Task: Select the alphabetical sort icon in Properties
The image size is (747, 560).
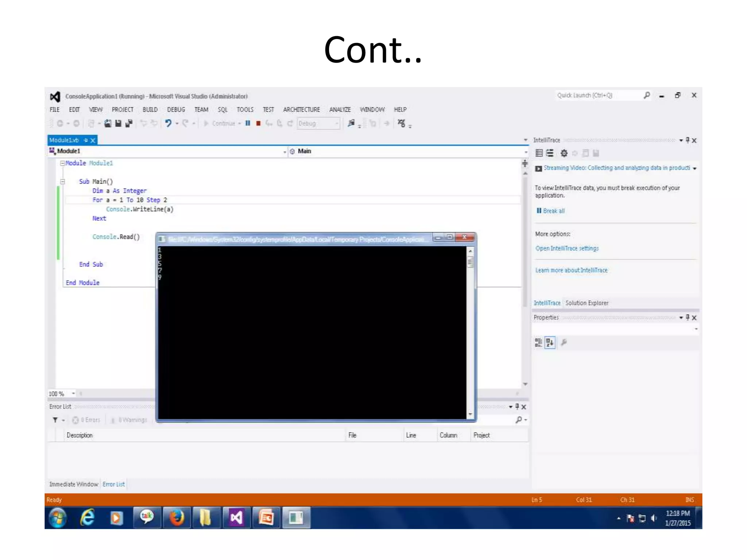Action: pos(550,342)
